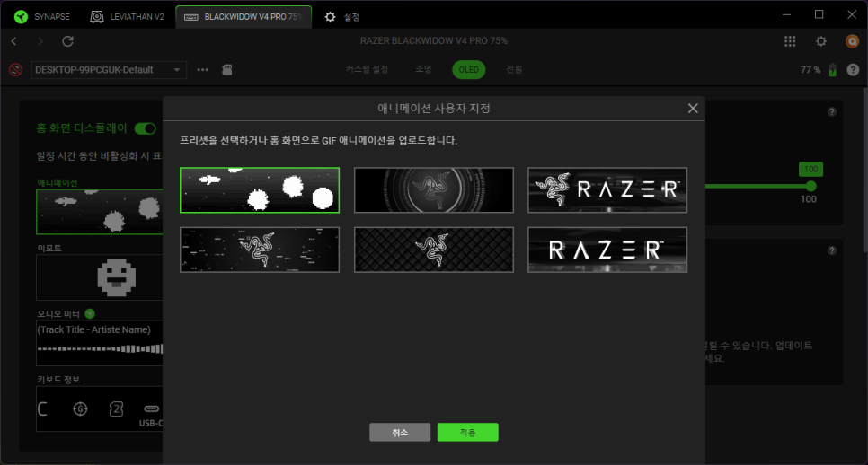Screen dimensions: 868x465
Task: Select the circular Razer emblem animation preset
Action: pos(434,190)
